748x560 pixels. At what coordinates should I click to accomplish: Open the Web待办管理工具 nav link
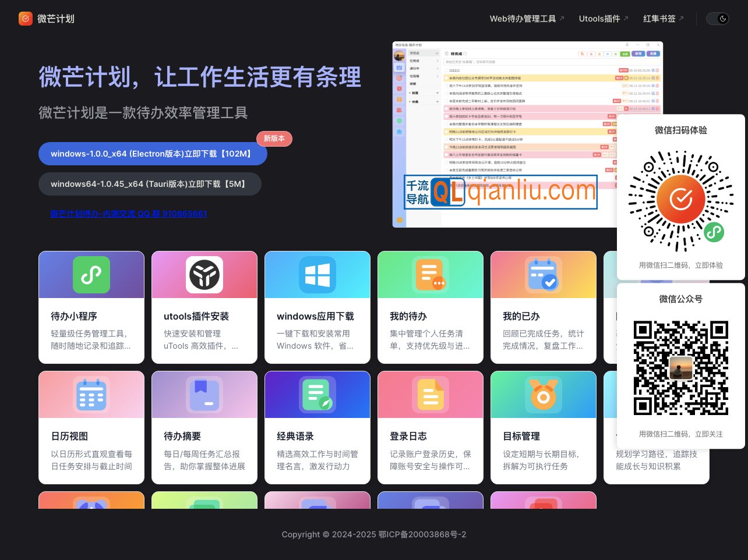point(524,18)
